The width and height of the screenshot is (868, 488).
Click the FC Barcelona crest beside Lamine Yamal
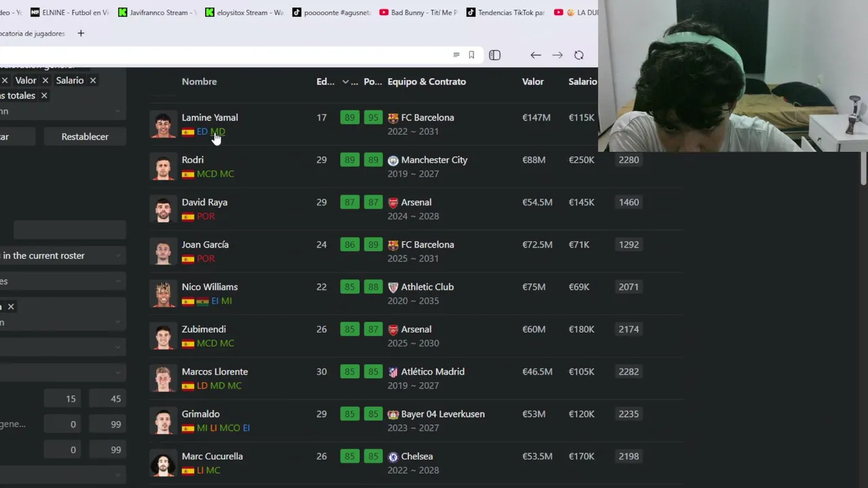[393, 118]
